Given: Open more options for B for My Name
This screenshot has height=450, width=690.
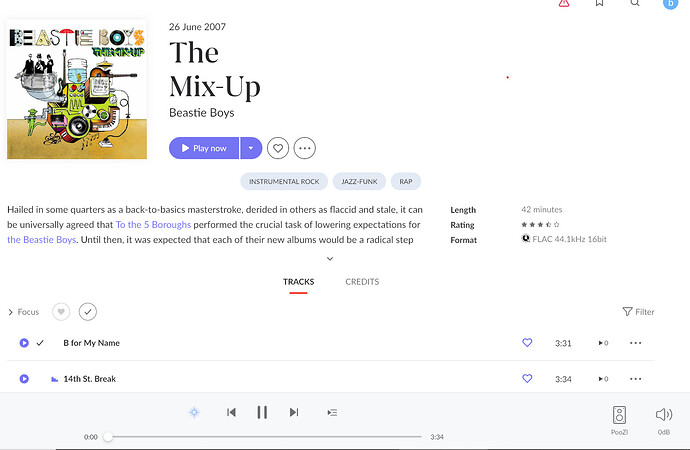Looking at the screenshot, I should (x=635, y=343).
